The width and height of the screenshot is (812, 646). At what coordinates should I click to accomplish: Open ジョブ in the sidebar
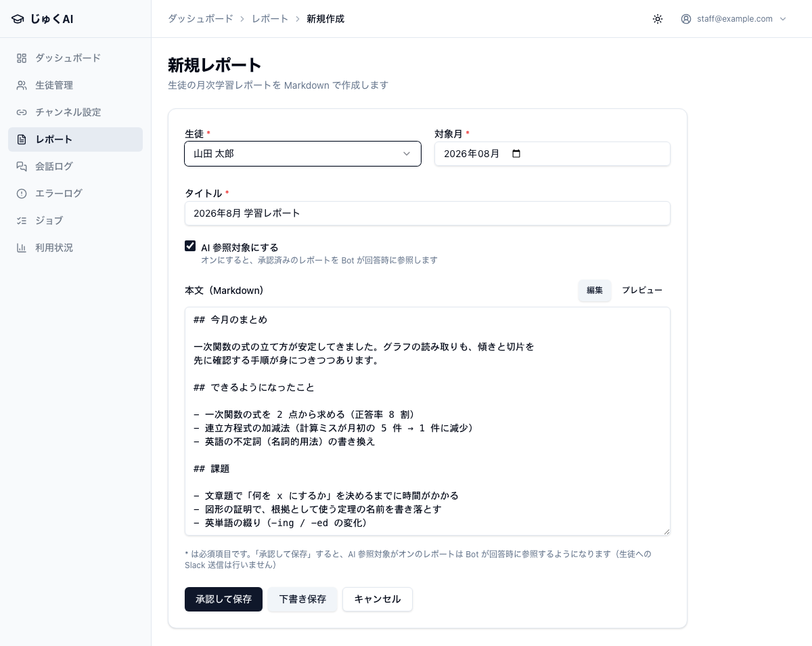coord(75,221)
